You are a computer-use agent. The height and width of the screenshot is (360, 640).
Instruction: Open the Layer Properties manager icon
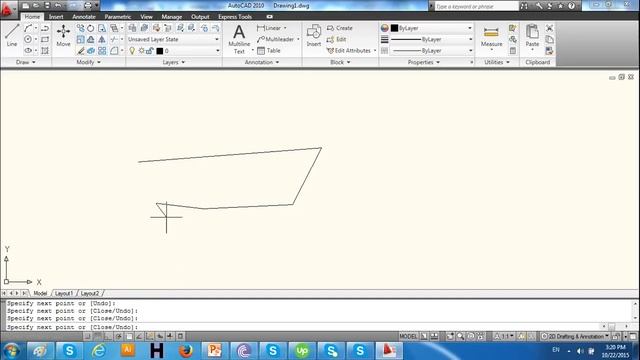click(132, 28)
